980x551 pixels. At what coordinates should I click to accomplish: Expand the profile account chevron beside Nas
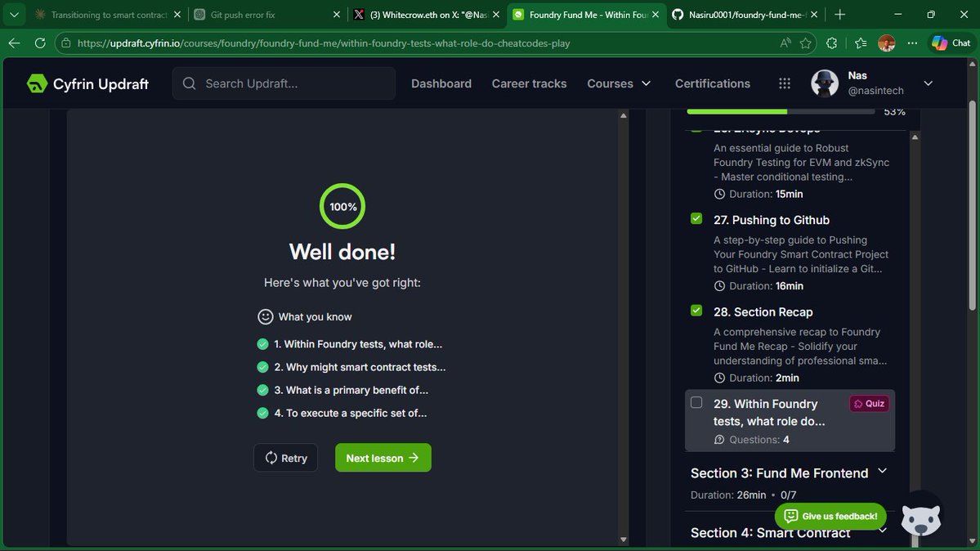[928, 83]
